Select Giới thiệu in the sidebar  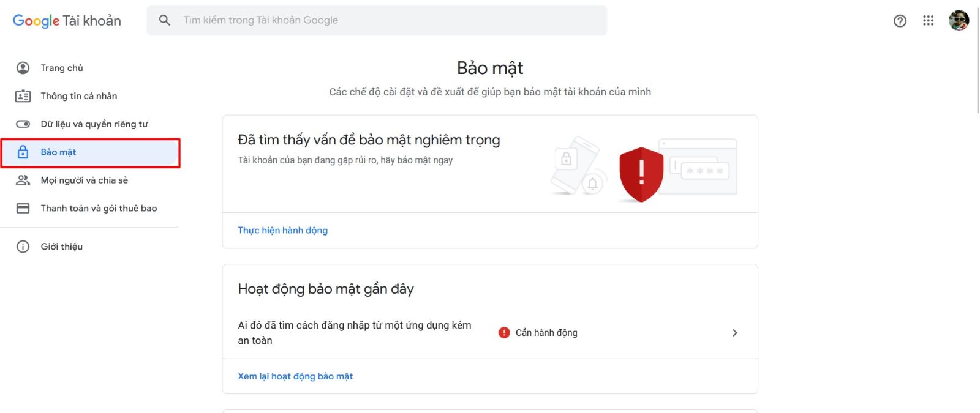click(61, 246)
